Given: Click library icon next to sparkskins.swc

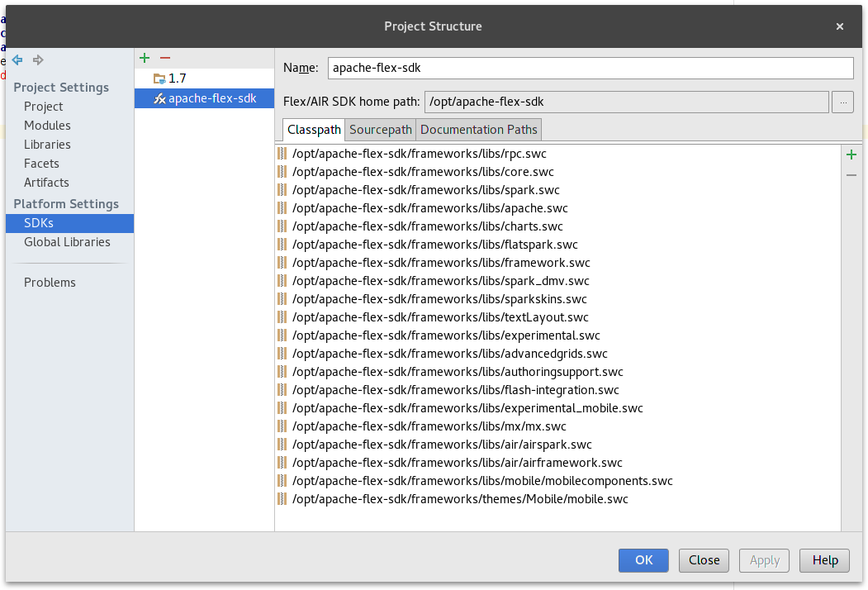Looking at the screenshot, I should (282, 299).
